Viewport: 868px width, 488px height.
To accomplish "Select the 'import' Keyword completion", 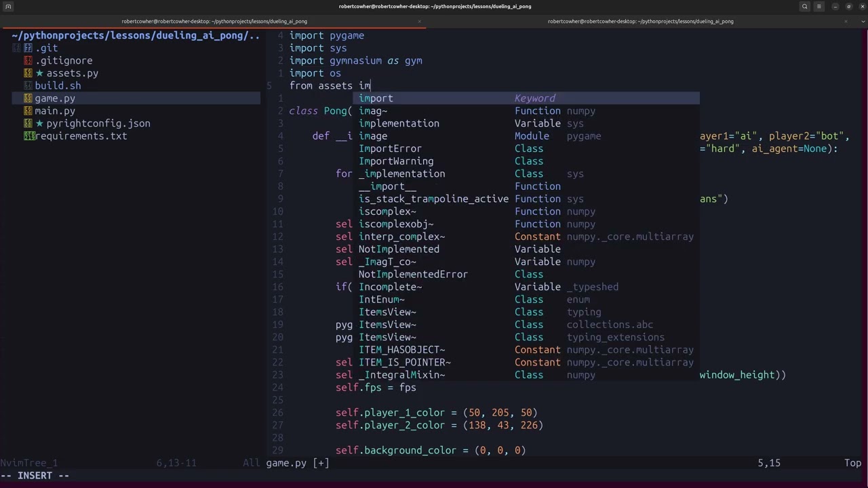I will point(526,98).
